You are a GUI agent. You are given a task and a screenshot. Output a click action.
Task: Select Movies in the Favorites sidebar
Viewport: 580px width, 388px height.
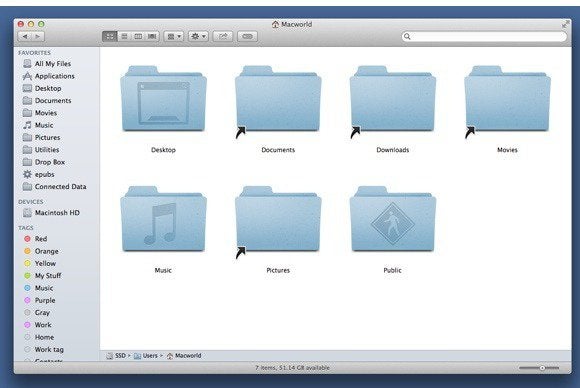coord(40,113)
